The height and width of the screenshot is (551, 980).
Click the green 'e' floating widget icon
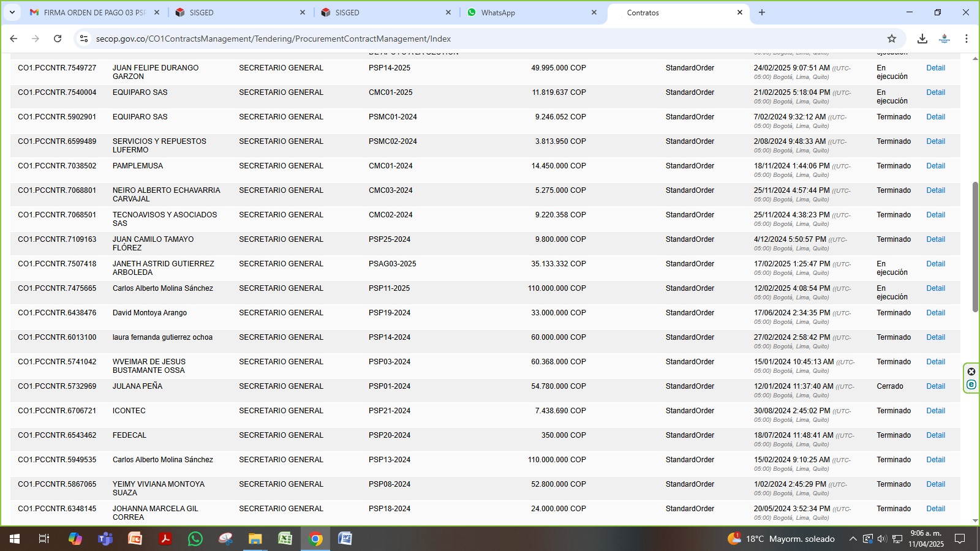pyautogui.click(x=971, y=385)
